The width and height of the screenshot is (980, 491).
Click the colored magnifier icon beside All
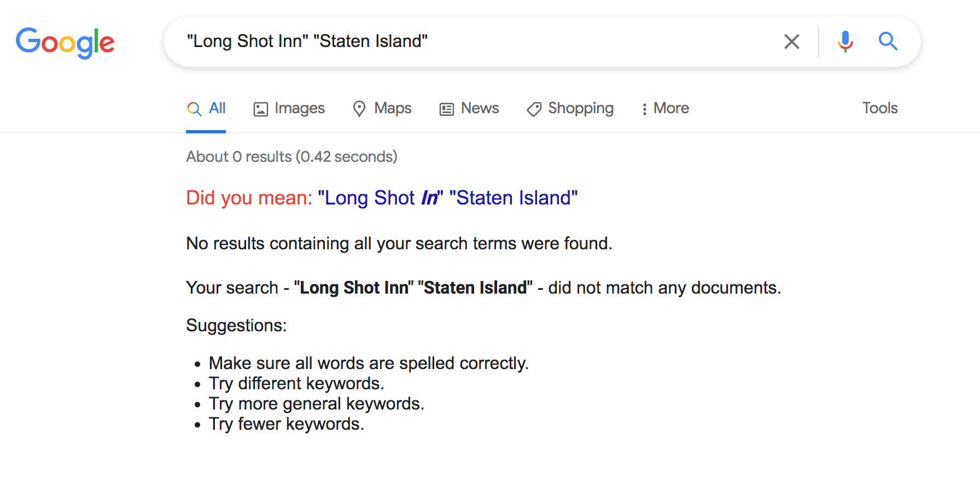pos(194,109)
